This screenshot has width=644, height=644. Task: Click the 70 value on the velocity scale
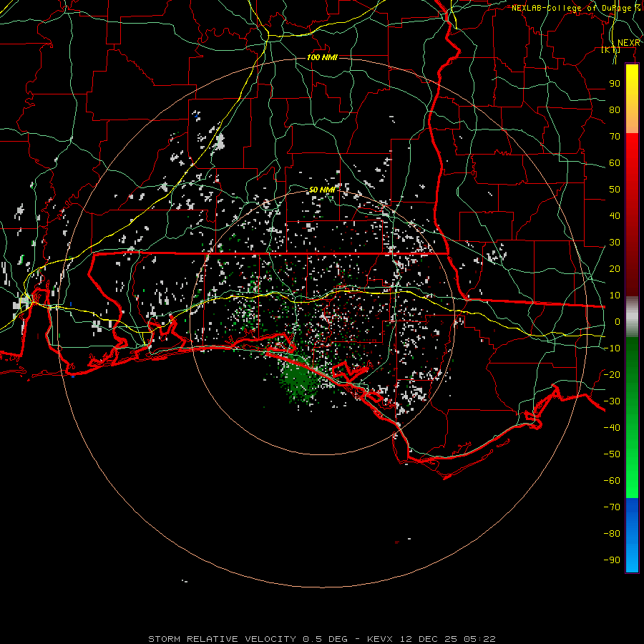(615, 137)
